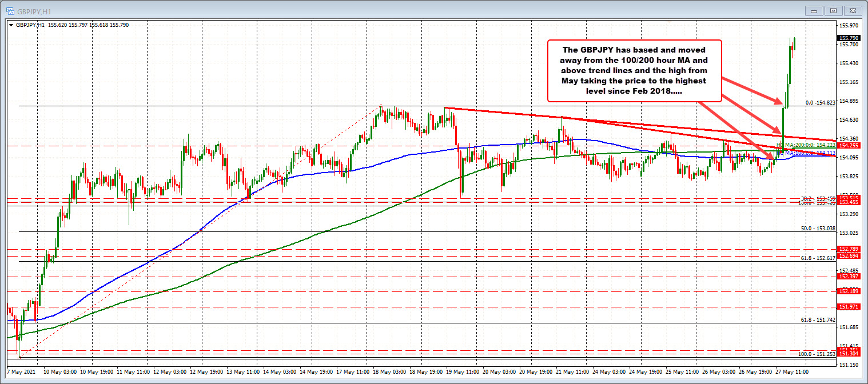Select the red annotation text box
The width and height of the screenshot is (868, 384).
pos(635,70)
